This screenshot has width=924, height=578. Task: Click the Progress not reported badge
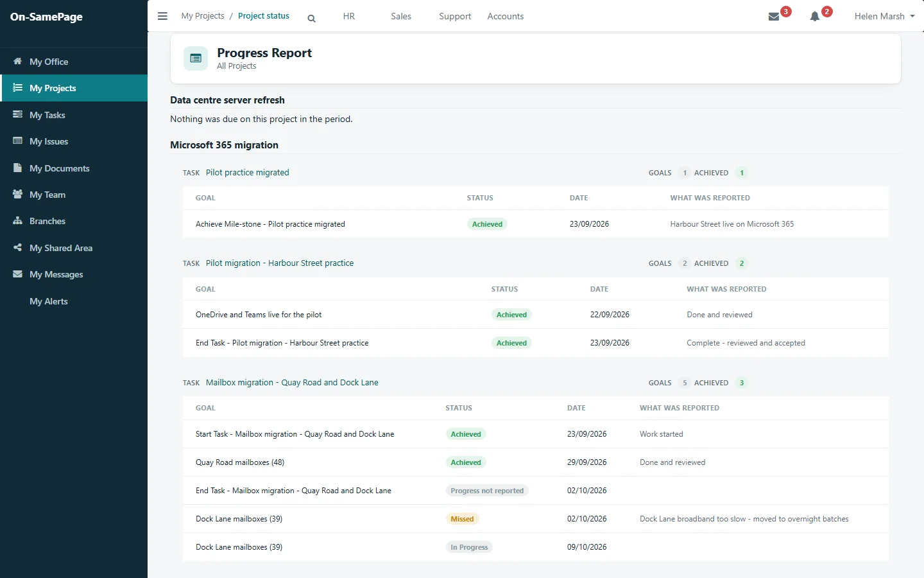tap(487, 491)
